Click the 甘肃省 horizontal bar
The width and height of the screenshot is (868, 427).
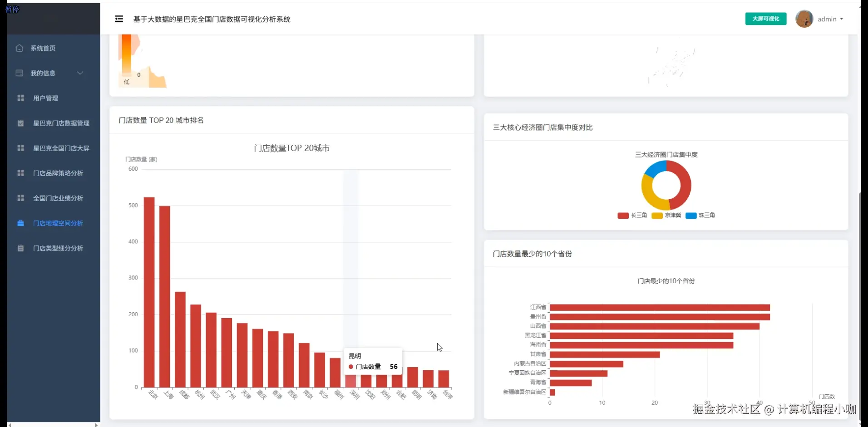pyautogui.click(x=605, y=354)
